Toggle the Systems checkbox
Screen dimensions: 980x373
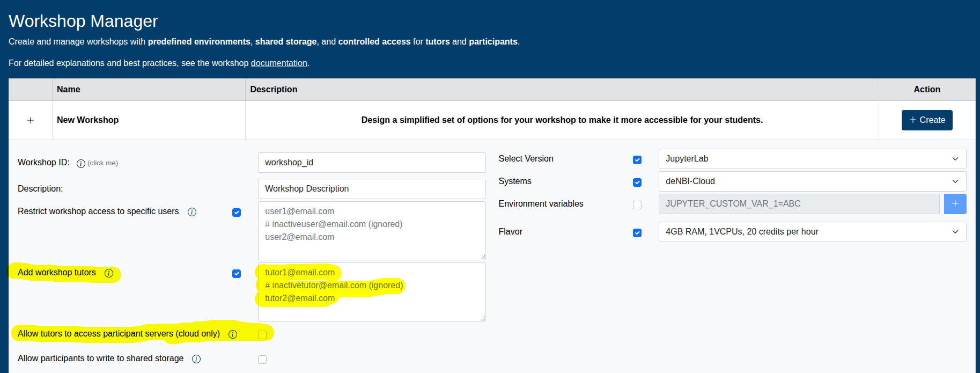(637, 182)
